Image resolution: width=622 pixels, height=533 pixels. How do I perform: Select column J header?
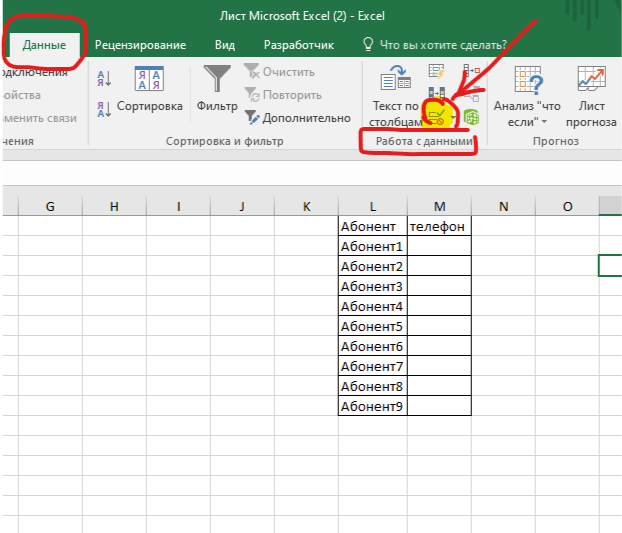point(242,206)
